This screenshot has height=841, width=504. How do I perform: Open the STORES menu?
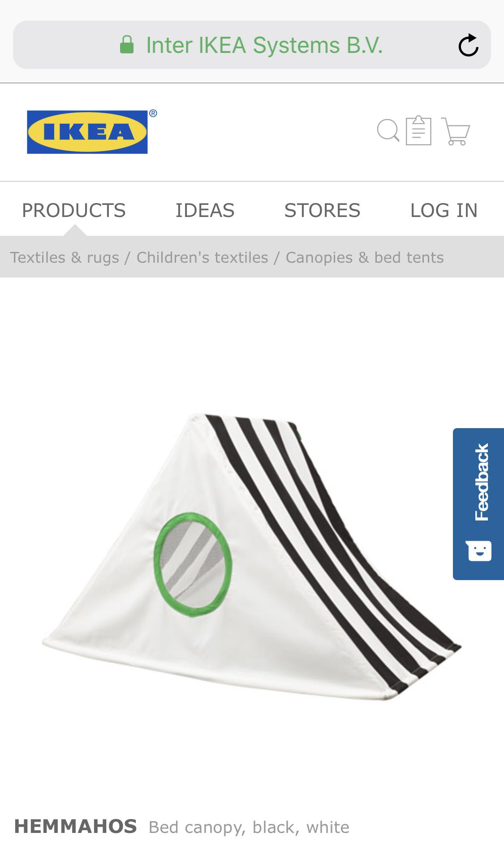point(322,210)
